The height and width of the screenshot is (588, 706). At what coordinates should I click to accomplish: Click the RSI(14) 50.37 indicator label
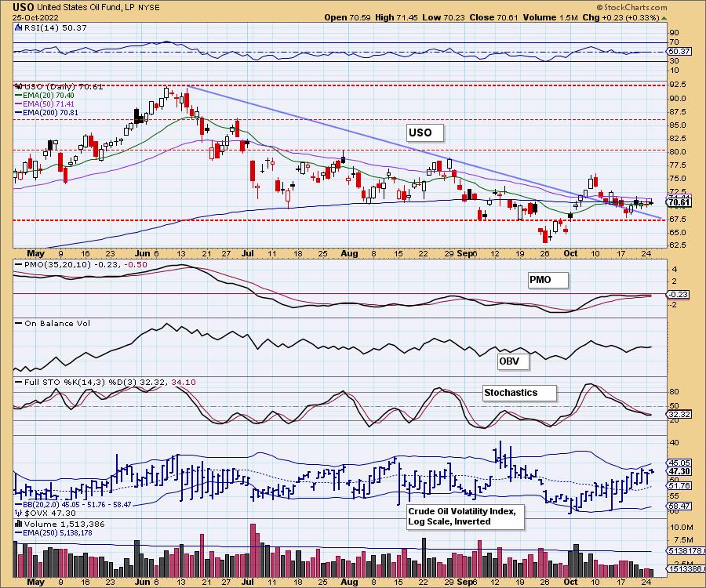click(x=55, y=28)
